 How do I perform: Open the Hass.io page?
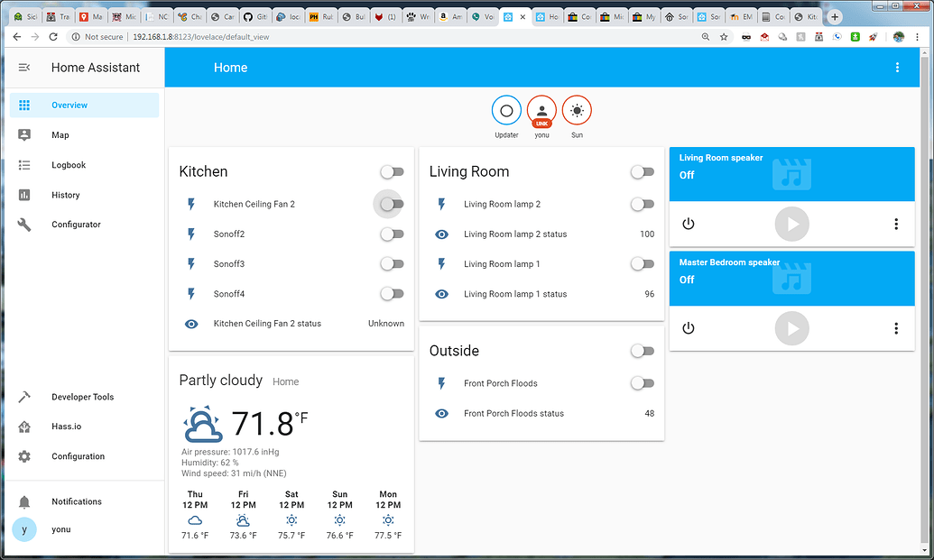point(25,427)
